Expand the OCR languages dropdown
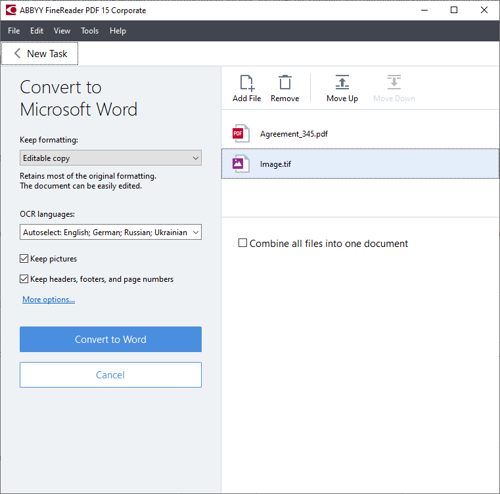This screenshot has height=494, width=500. (x=111, y=232)
